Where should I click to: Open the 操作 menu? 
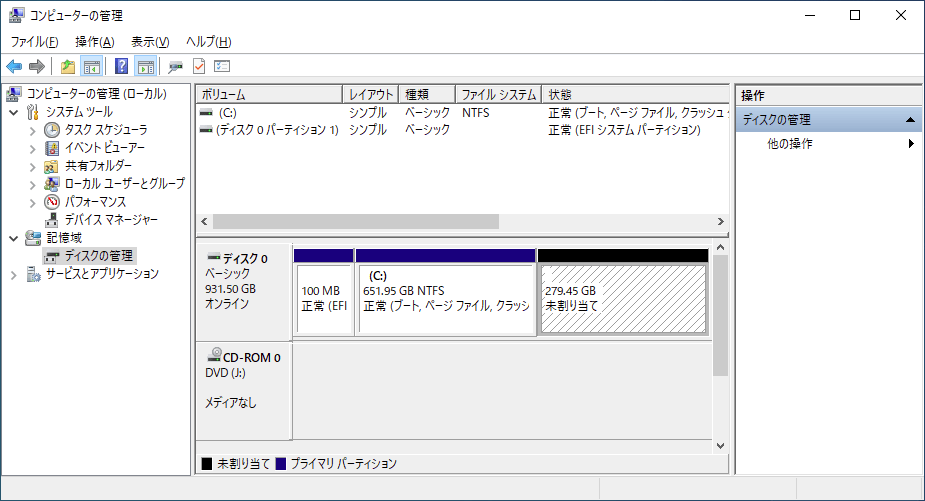pos(94,42)
